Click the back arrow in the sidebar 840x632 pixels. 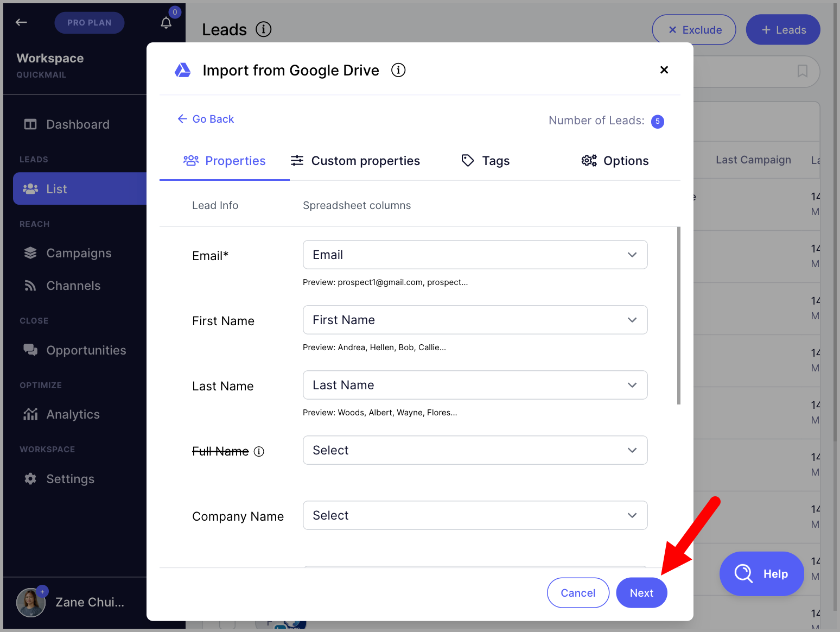click(21, 22)
